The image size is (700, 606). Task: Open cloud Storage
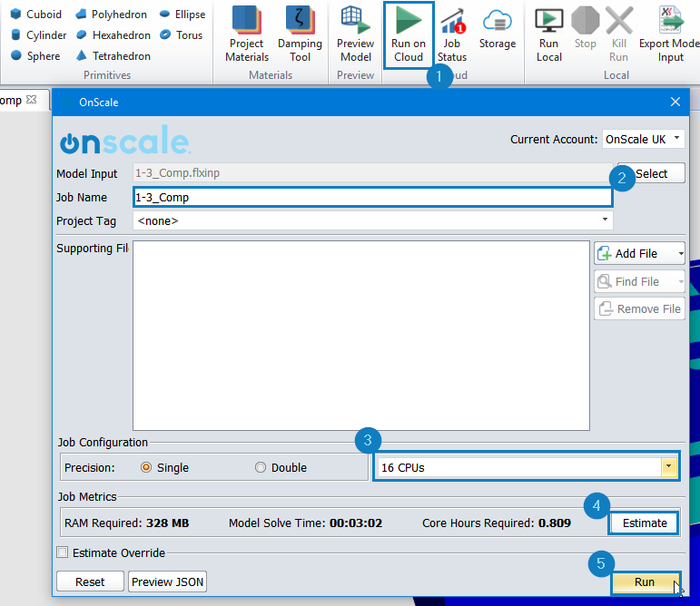[498, 29]
